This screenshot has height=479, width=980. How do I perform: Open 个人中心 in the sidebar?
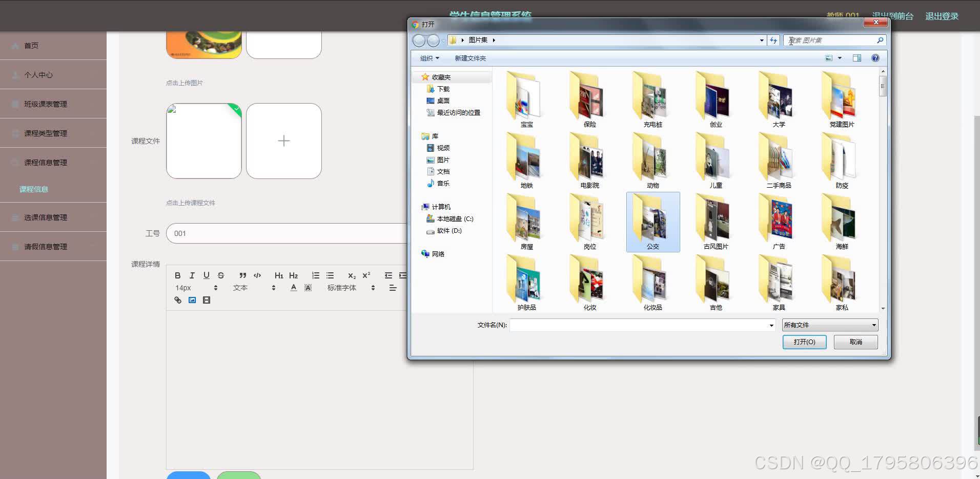[53, 75]
